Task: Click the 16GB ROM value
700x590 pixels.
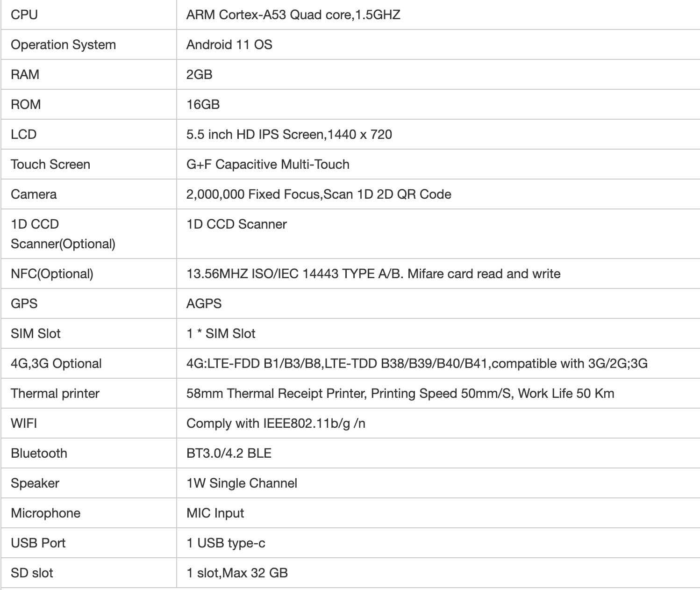Action: (203, 105)
